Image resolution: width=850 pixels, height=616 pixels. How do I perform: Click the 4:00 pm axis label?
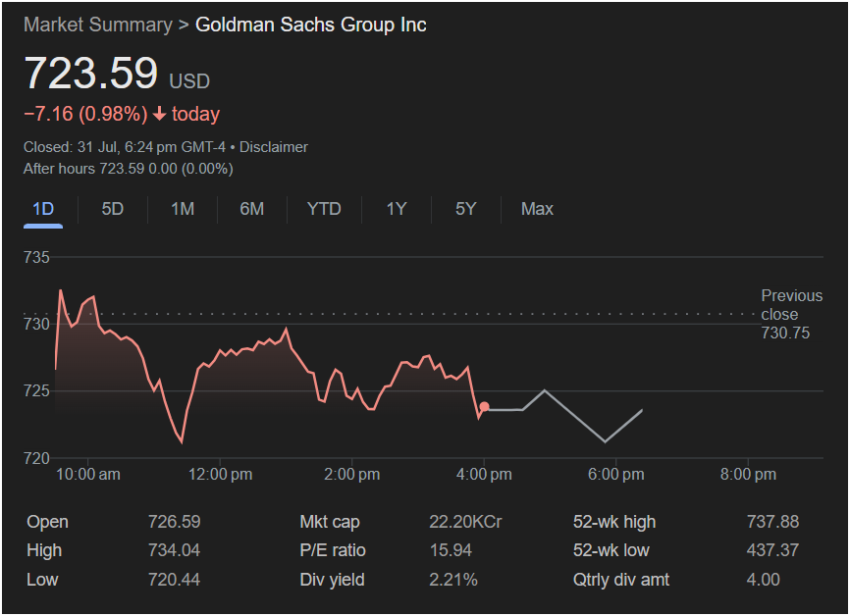(484, 475)
